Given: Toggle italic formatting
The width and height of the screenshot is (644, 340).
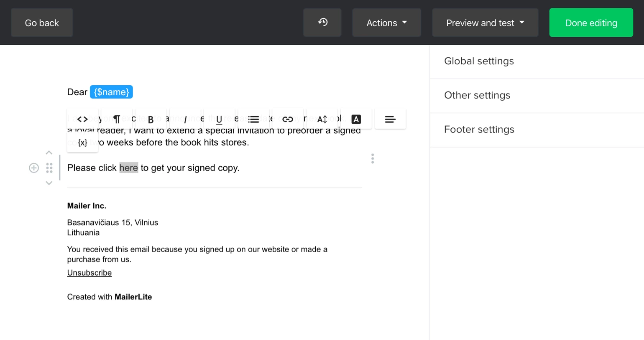Looking at the screenshot, I should coord(185,119).
